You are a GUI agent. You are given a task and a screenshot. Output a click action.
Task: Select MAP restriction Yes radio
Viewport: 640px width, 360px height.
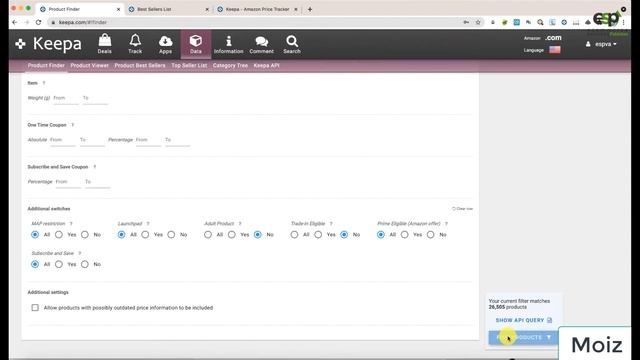tap(59, 235)
